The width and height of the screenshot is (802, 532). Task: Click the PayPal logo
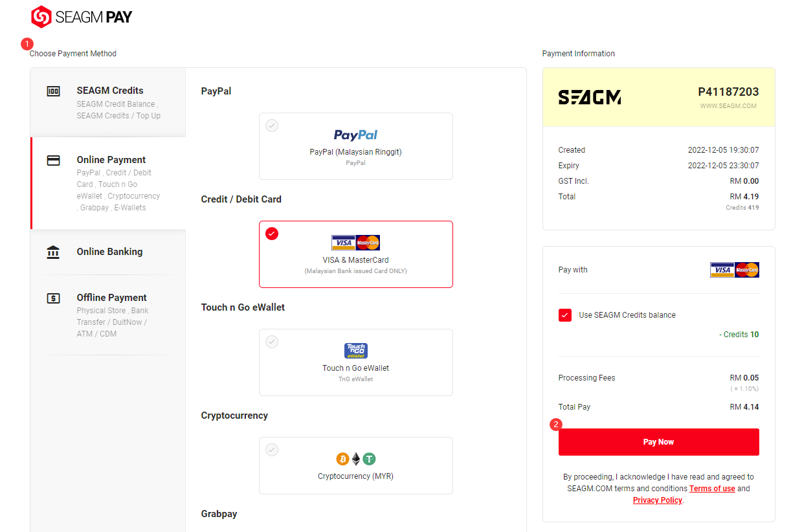click(x=355, y=135)
